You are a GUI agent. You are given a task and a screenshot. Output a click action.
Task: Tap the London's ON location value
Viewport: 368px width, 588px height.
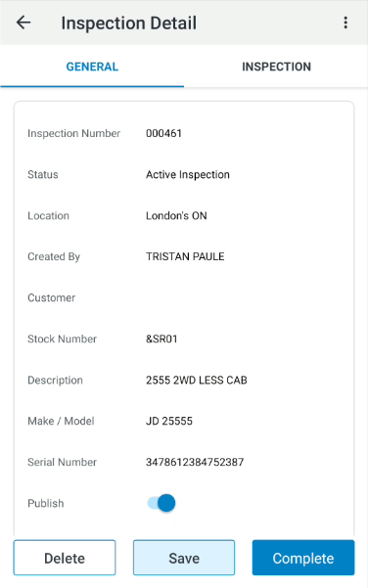[176, 215]
